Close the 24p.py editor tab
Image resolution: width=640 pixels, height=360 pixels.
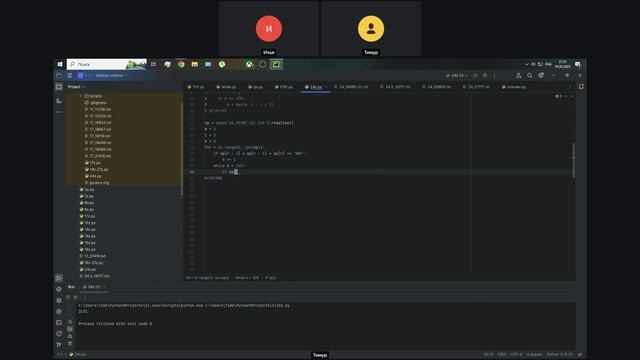[326, 87]
